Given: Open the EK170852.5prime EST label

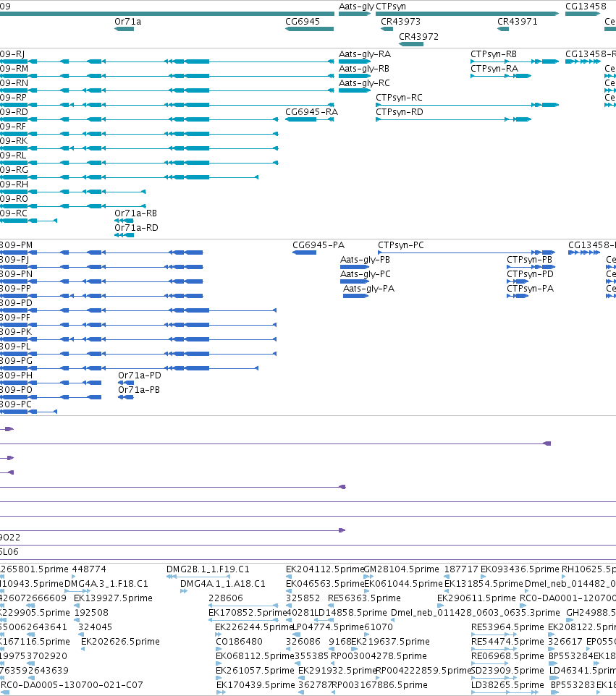Looking at the screenshot, I should click(248, 613).
